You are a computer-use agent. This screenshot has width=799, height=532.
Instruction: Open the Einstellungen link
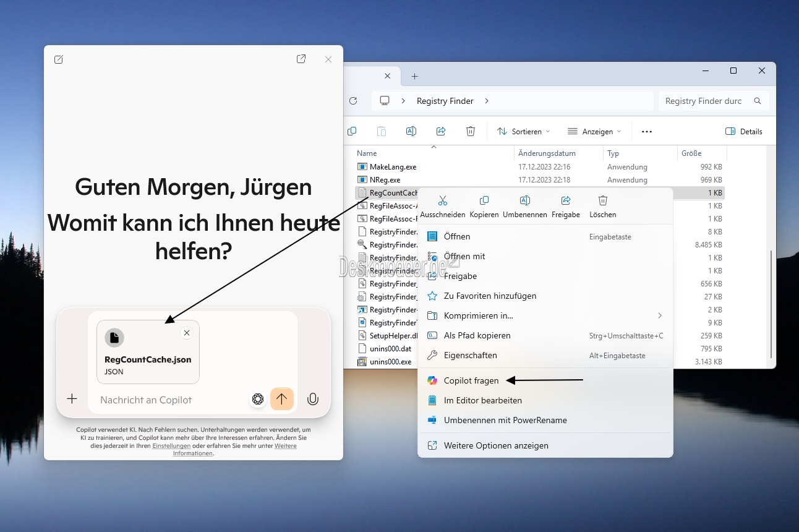[x=171, y=445]
